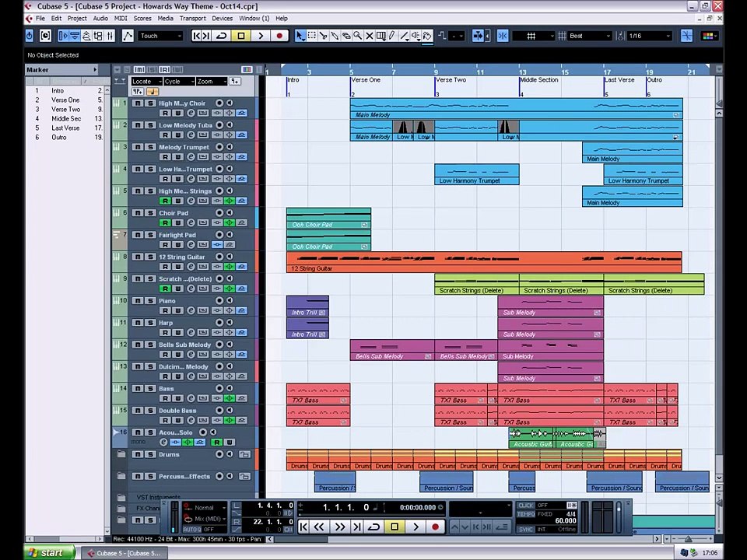
Task: Click toolbar Play button
Action: 261,36
